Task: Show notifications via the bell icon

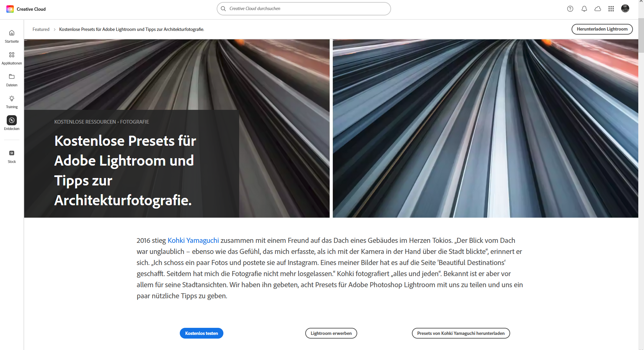Action: [584, 9]
